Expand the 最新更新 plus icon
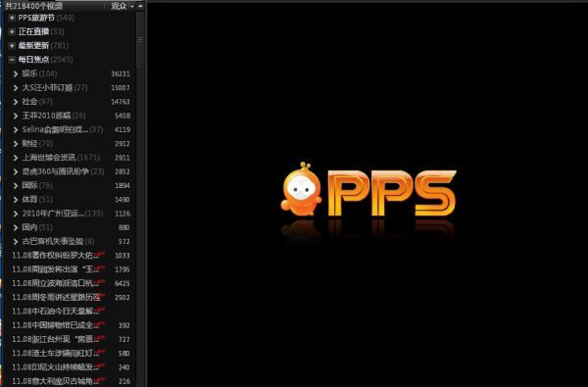This screenshot has width=588, height=387. [x=12, y=46]
